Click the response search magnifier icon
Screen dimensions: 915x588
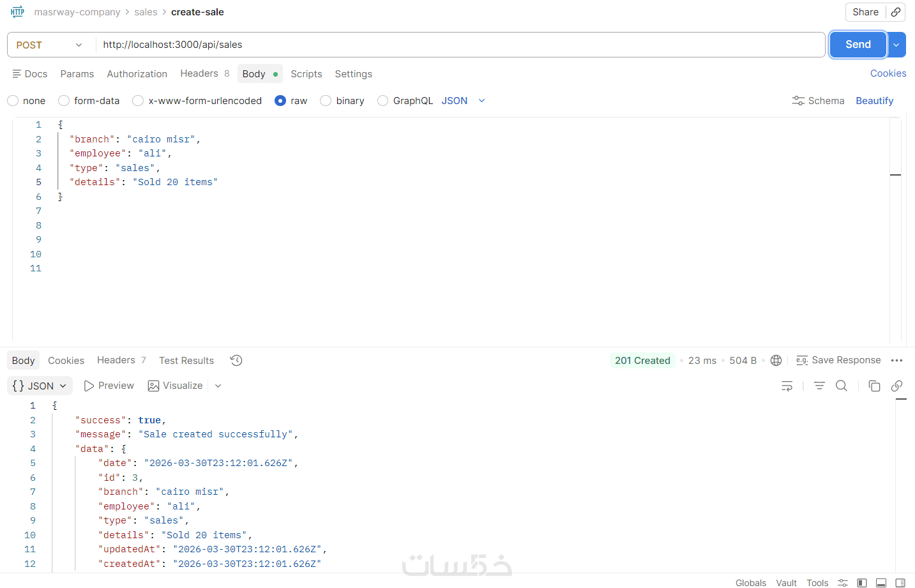pos(842,386)
